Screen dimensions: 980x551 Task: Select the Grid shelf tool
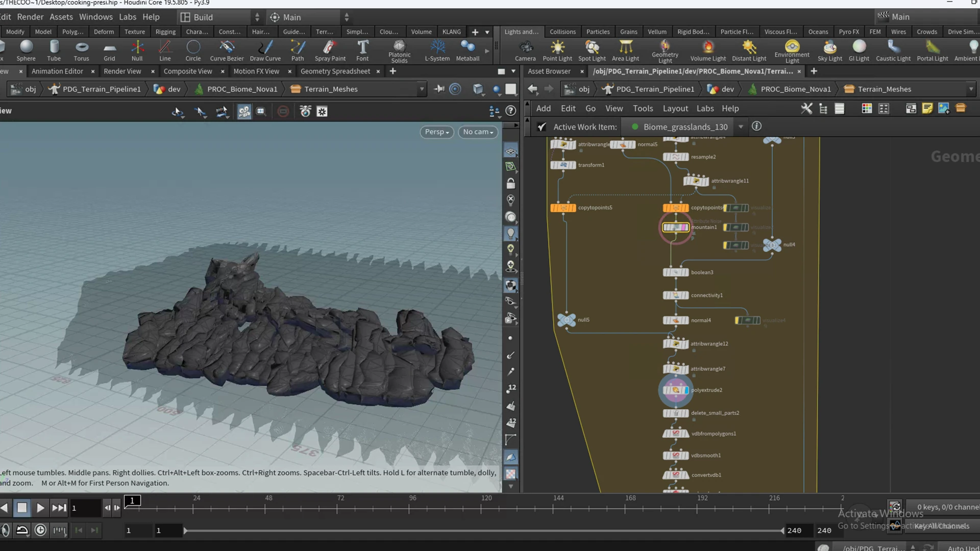point(109,51)
